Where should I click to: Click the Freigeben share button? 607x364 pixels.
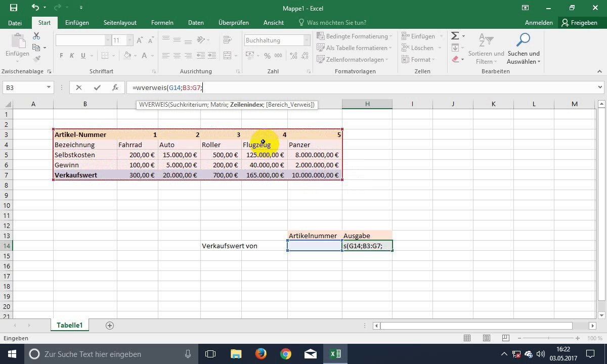pos(580,23)
